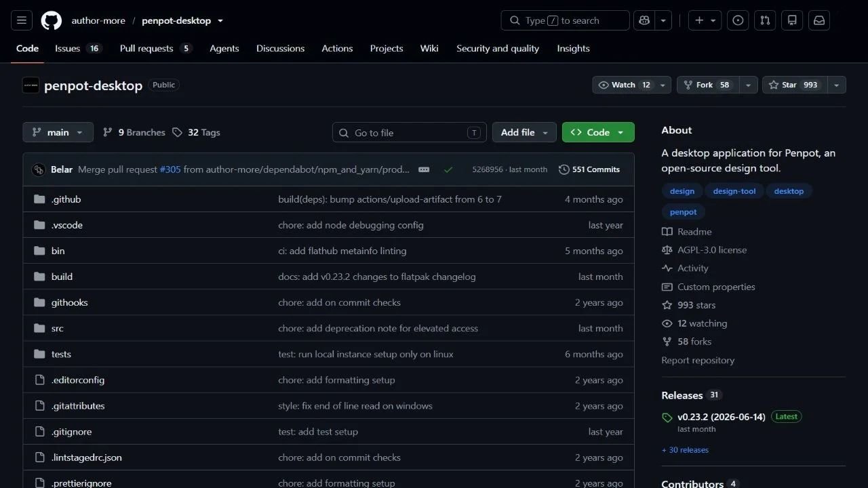Image resolution: width=868 pixels, height=488 pixels.
Task: Click the author-more owner link
Action: pyautogui.click(x=98, y=21)
